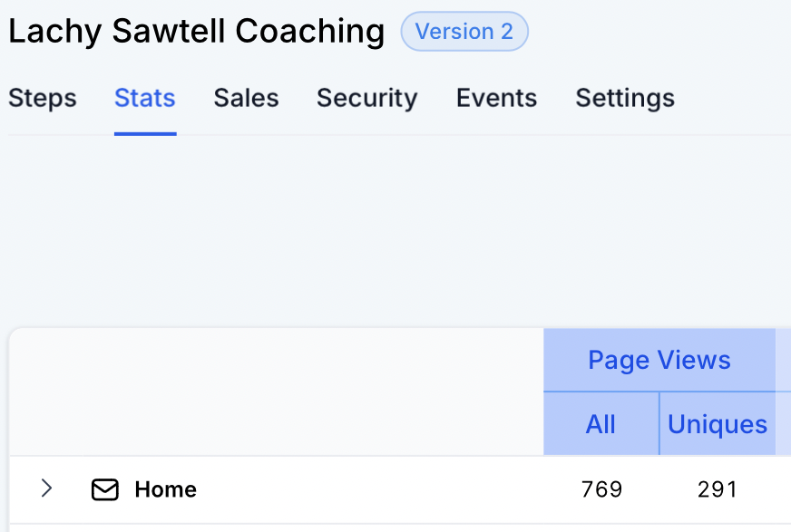Click the clipped column right of Uniques
The width and height of the screenshot is (791, 532).
pyautogui.click(x=784, y=424)
